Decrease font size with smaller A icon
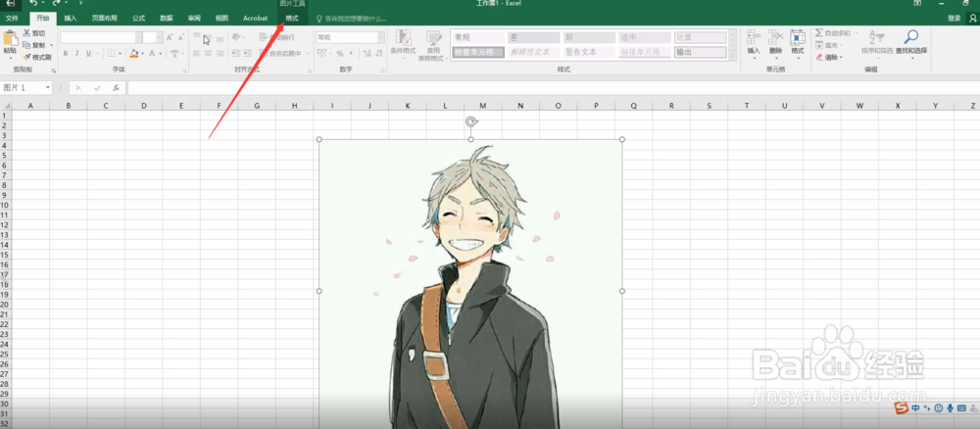 coord(180,37)
